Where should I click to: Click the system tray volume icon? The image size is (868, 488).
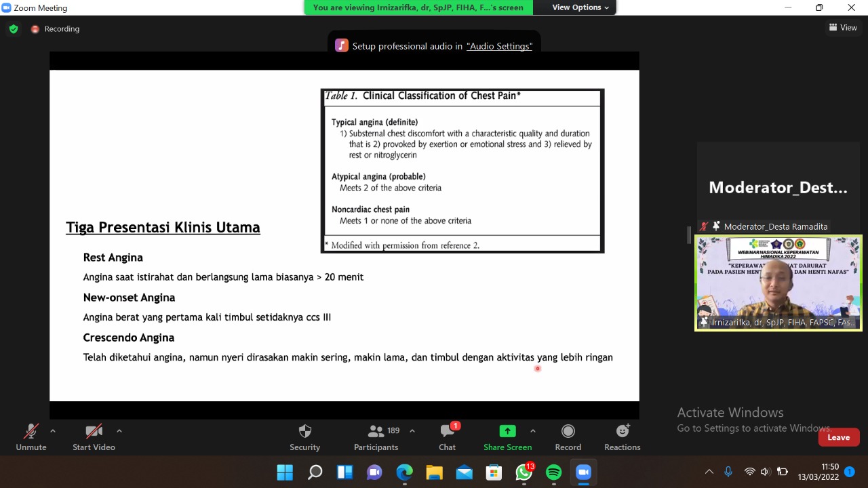pos(765,472)
